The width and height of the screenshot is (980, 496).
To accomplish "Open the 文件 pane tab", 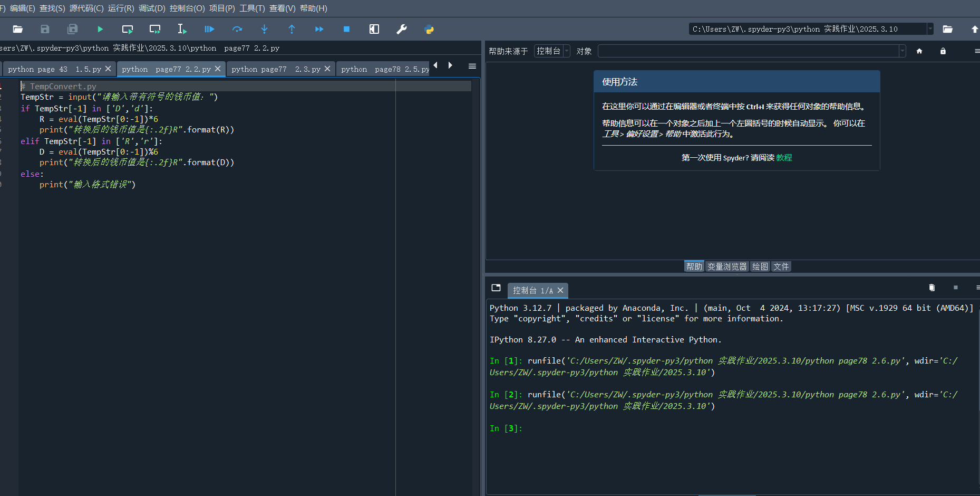I will click(x=781, y=266).
